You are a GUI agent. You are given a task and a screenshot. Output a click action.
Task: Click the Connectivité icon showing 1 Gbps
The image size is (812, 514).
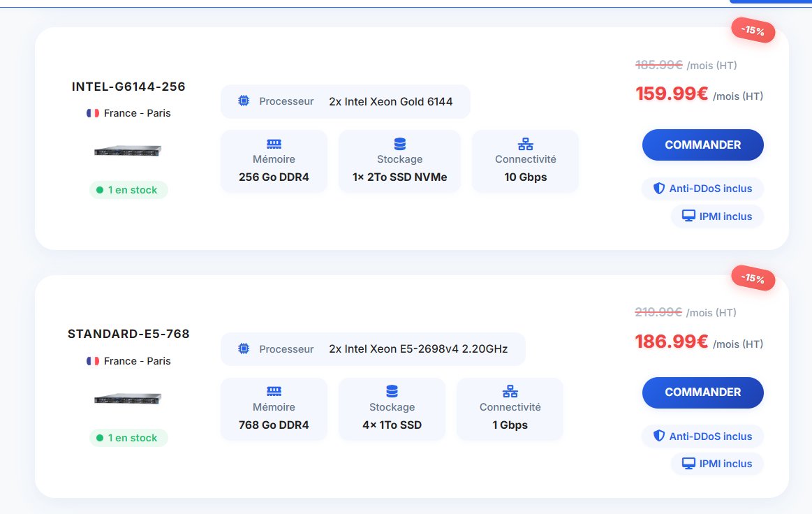point(510,391)
